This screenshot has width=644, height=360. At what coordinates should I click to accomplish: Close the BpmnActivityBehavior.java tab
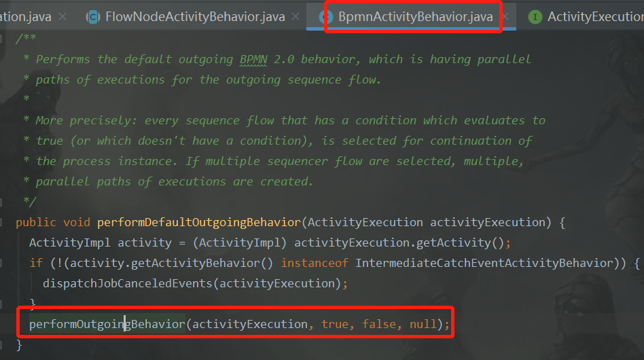[506, 17]
